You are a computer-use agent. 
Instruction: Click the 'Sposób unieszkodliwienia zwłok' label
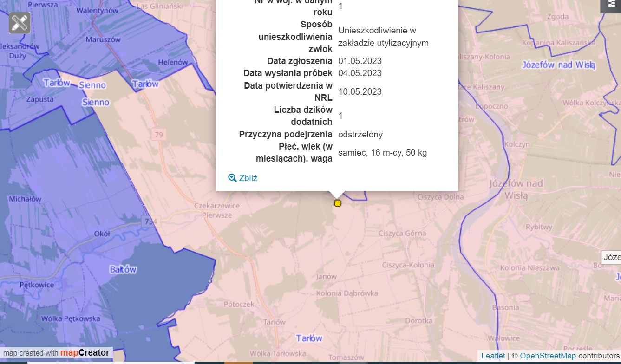pyautogui.click(x=295, y=37)
